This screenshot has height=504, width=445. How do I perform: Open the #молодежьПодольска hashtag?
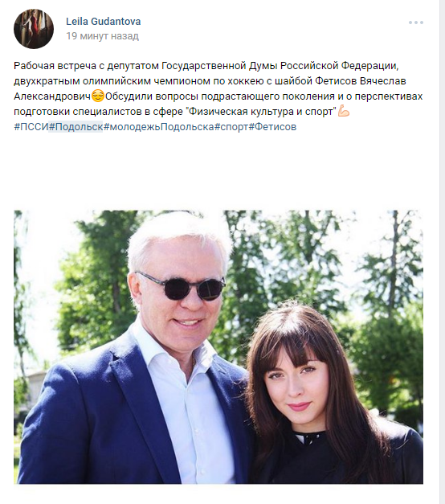(159, 127)
